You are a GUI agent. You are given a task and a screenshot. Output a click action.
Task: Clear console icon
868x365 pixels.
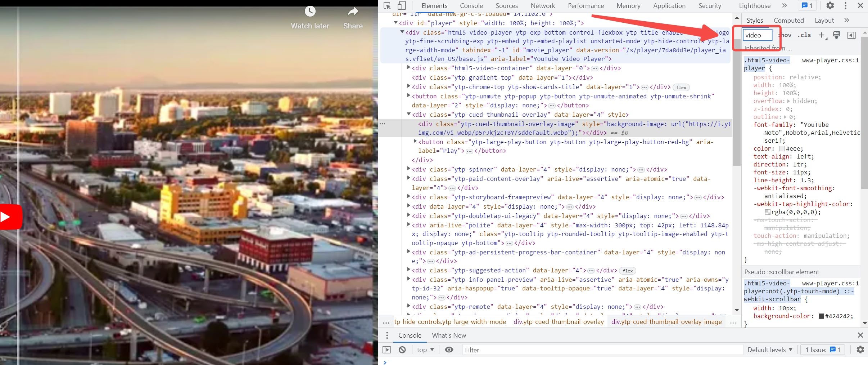pos(402,350)
